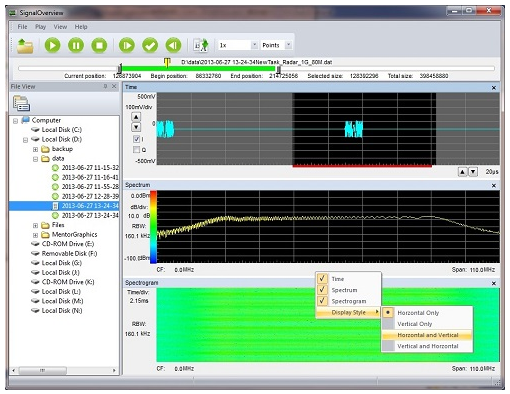This screenshot has width=510, height=394.
Task: Open the Play menu
Action: coord(40,27)
